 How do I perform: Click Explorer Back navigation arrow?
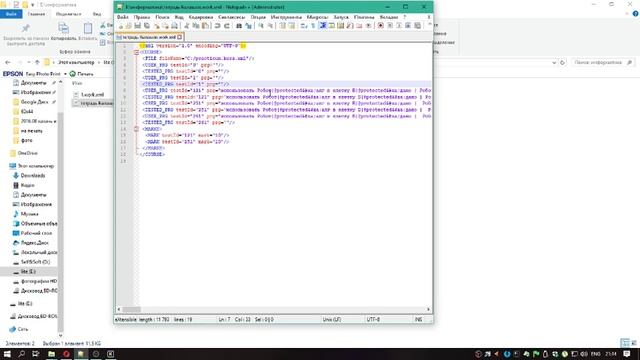(x=8, y=62)
